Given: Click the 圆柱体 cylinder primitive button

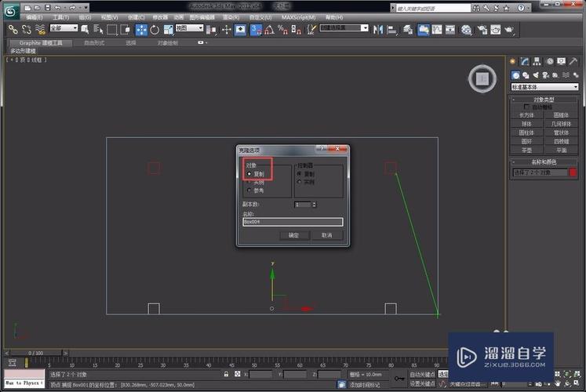Looking at the screenshot, I should tap(526, 132).
